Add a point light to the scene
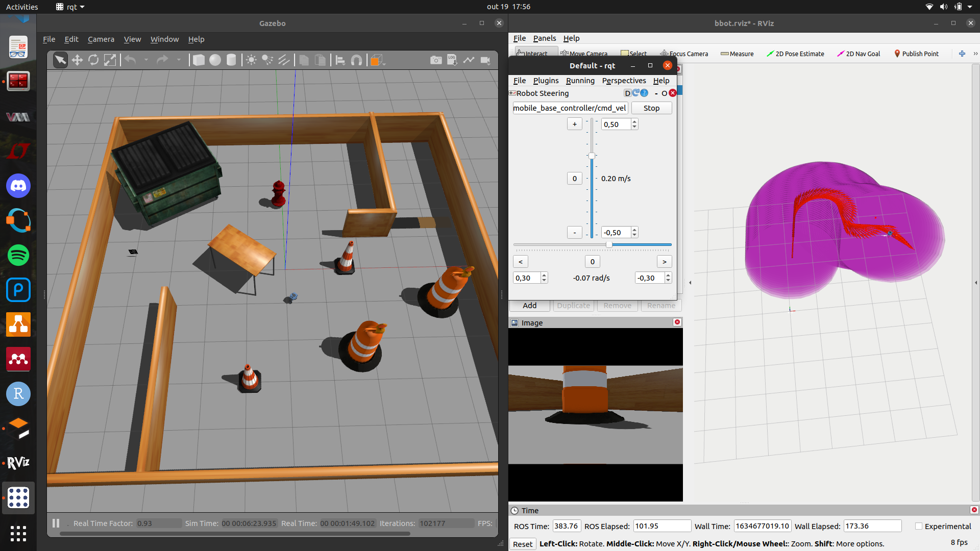This screenshot has width=980, height=551. tap(251, 60)
